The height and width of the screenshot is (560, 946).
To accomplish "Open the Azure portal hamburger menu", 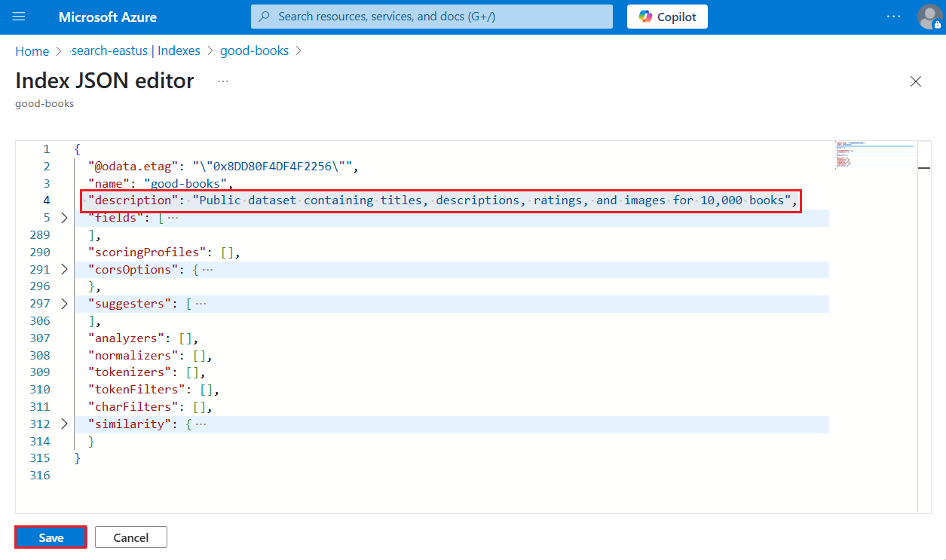I will 18,17.
